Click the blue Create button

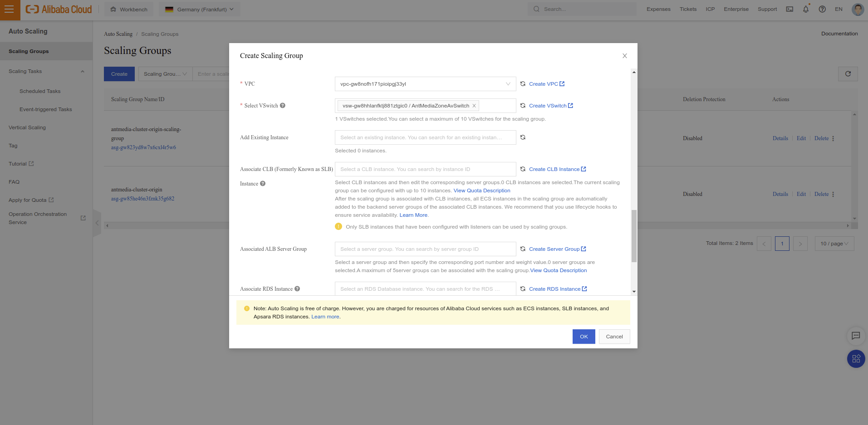(119, 74)
